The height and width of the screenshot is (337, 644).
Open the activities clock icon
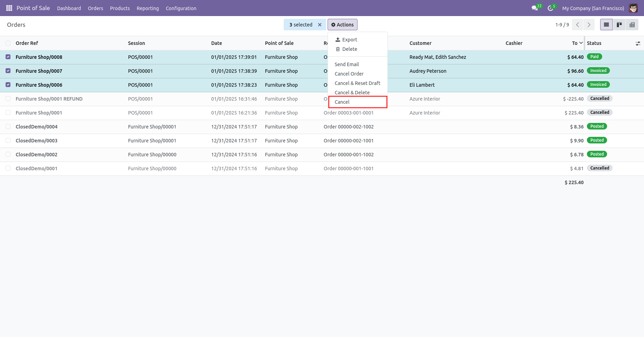[550, 8]
